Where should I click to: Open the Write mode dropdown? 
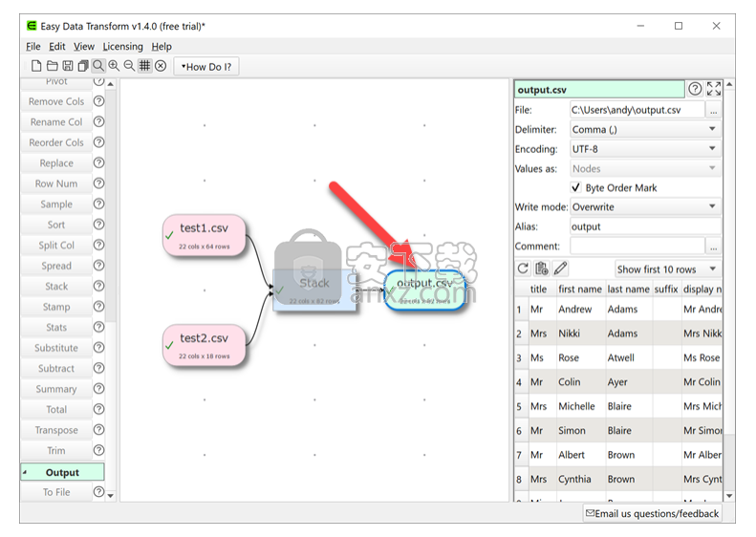coord(645,206)
